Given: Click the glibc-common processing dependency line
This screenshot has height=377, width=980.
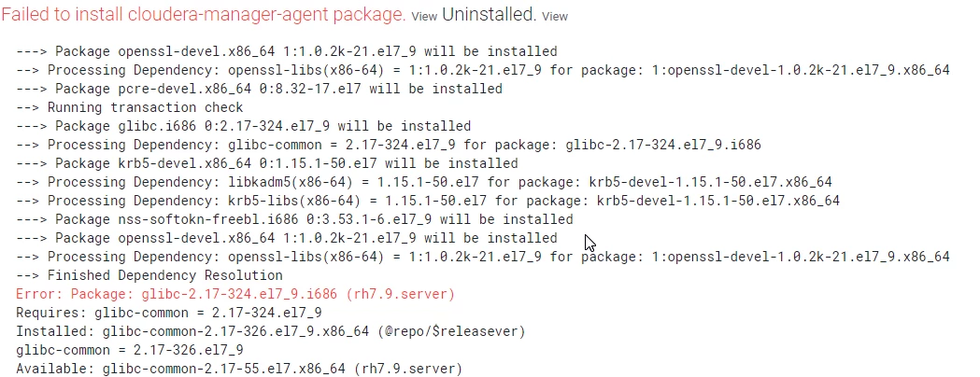Looking at the screenshot, I should click(389, 145).
